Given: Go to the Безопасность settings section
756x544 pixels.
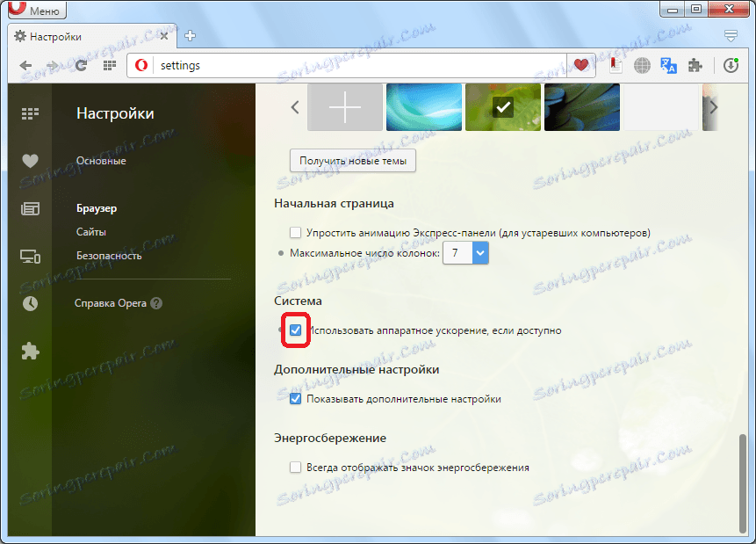Looking at the screenshot, I should 109,256.
